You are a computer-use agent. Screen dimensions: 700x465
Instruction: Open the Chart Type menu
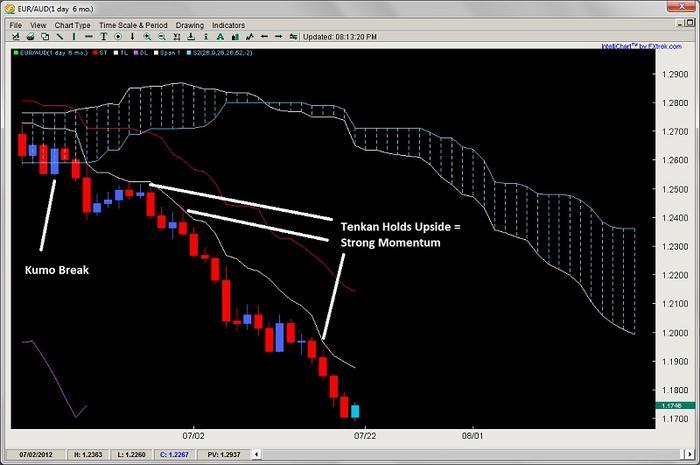coord(72,24)
